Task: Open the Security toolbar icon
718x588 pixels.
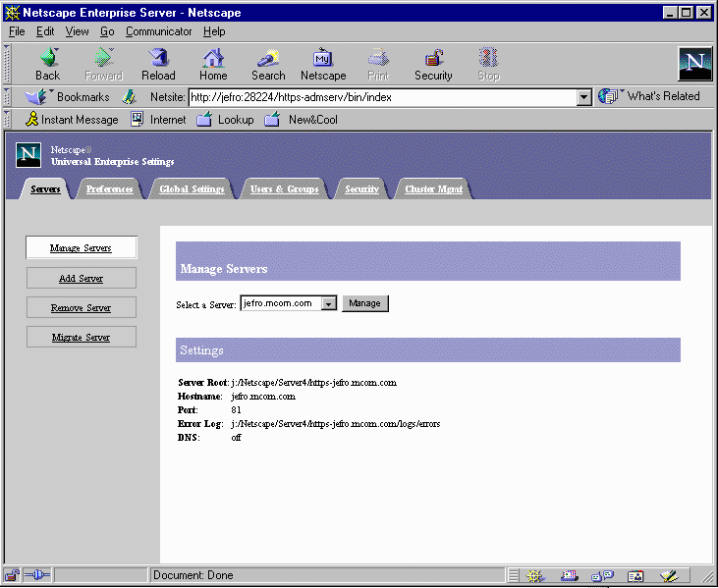Action: [433, 64]
